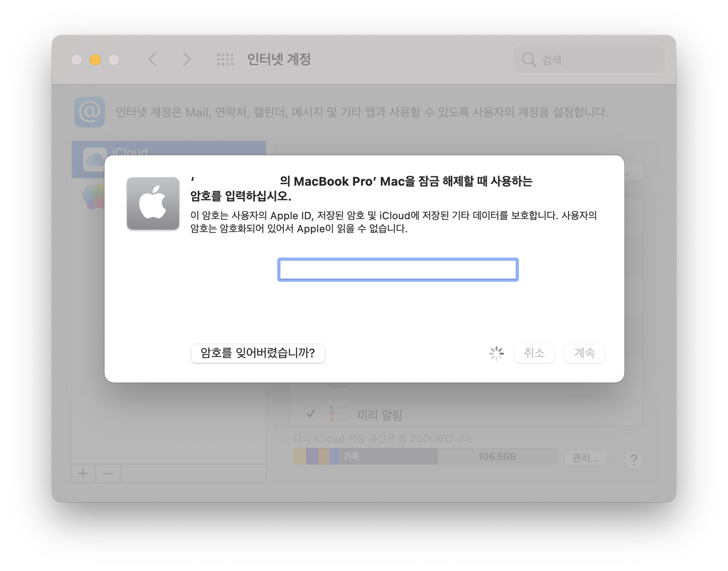Click the 취소 cancel button

(x=534, y=353)
